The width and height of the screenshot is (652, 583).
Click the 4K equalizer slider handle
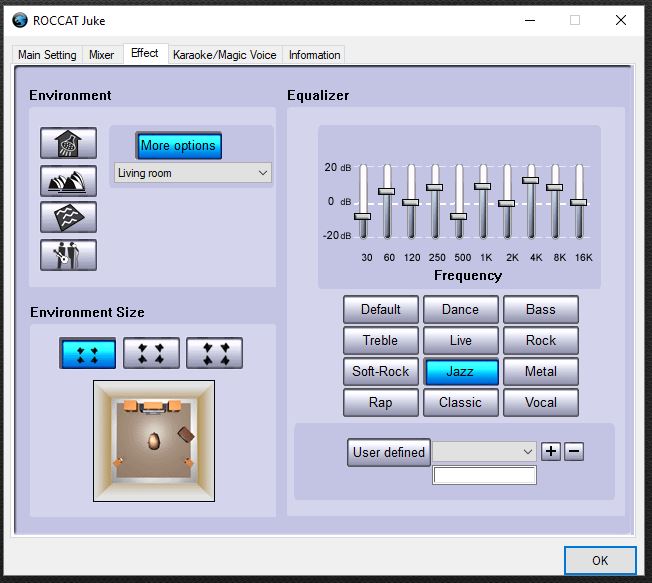pyautogui.click(x=531, y=180)
